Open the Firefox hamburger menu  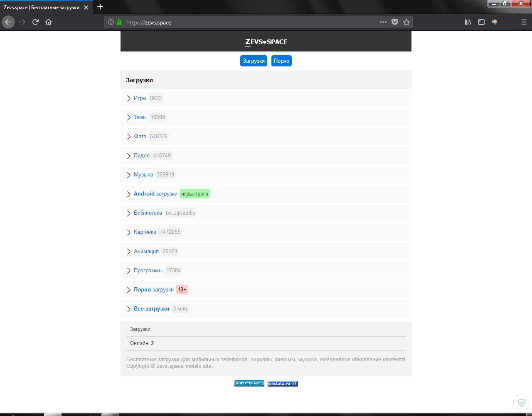point(524,22)
